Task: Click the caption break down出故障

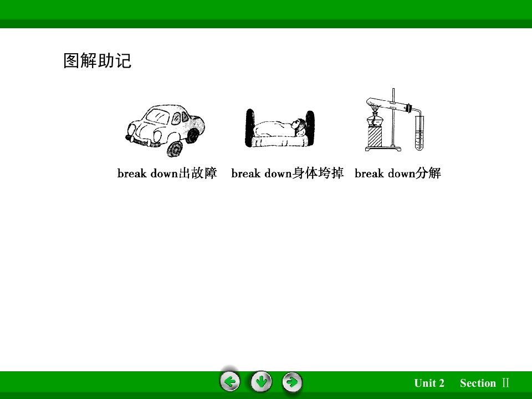Action: point(167,173)
